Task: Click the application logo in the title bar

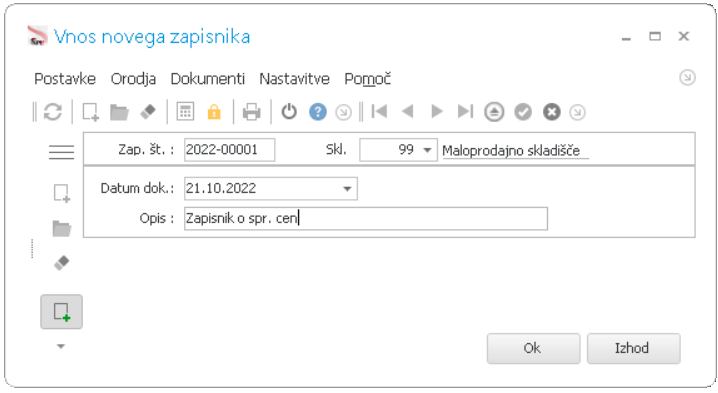Action: (38, 36)
